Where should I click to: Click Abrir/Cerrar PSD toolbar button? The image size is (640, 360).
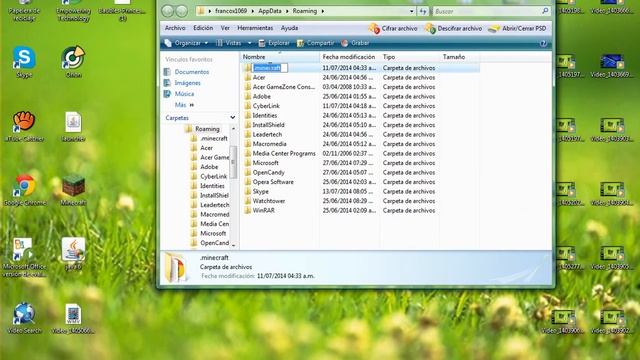[x=517, y=29]
